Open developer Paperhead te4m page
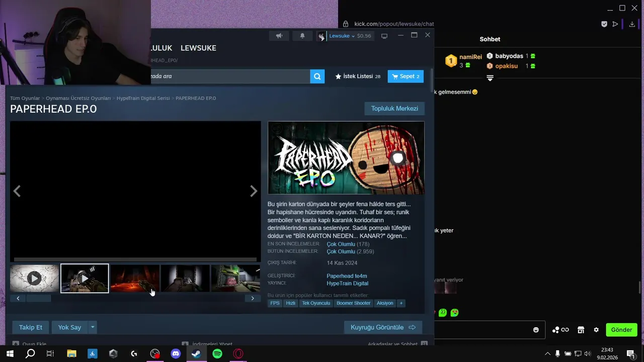The height and width of the screenshot is (362, 644). pos(347,276)
